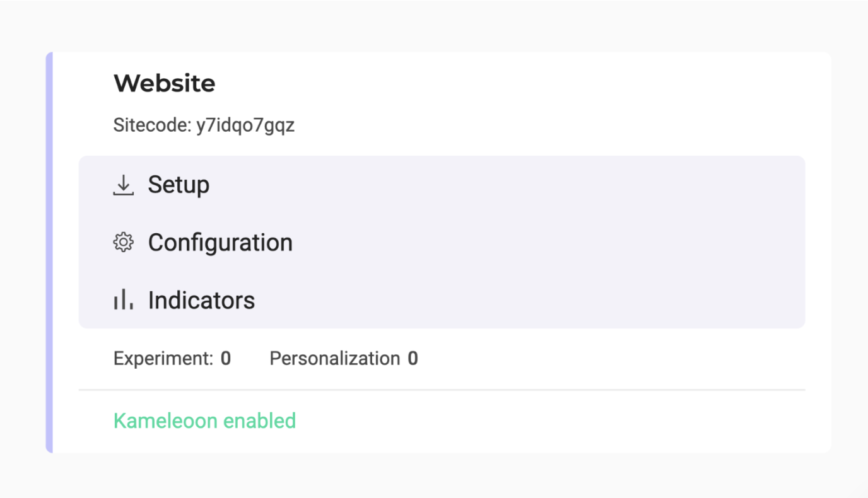Select the sitecode value y7idqo7gqz
Image resolution: width=868 pixels, height=498 pixels.
(245, 126)
